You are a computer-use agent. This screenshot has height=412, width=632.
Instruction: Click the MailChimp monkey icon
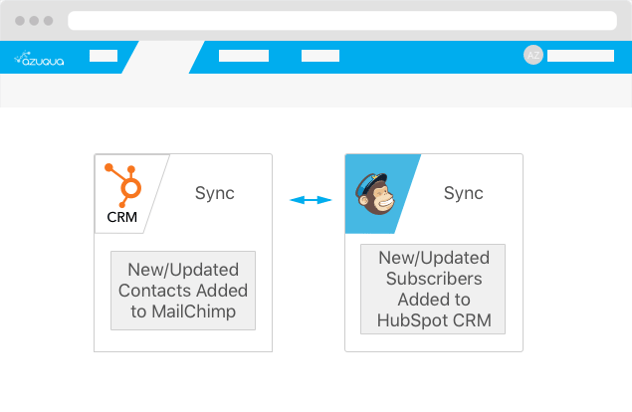tap(374, 194)
